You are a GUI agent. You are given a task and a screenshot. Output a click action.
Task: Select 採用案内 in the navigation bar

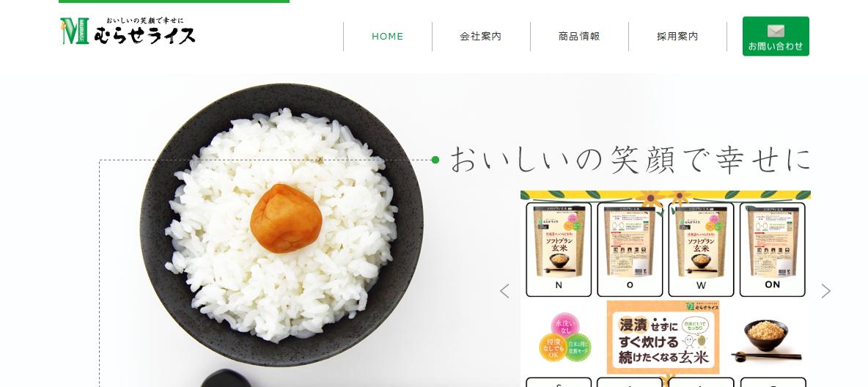tap(677, 37)
